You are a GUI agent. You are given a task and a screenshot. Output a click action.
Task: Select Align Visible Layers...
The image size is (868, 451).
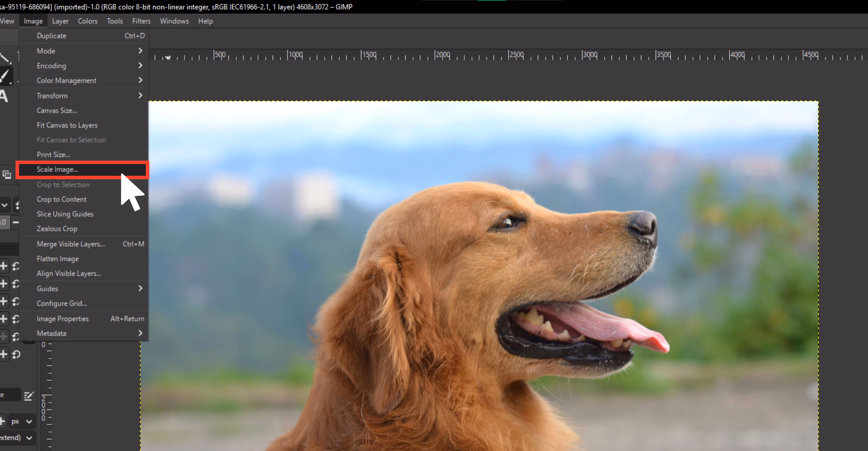click(x=84, y=273)
